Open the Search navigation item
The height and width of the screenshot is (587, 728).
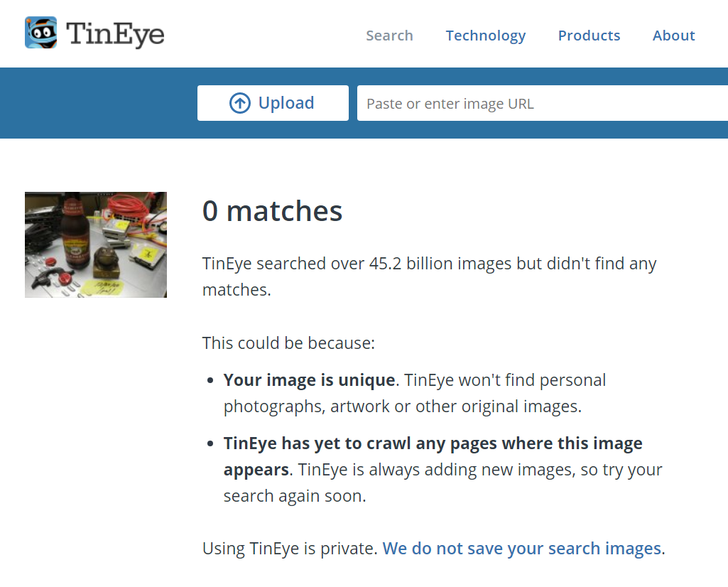click(x=389, y=36)
